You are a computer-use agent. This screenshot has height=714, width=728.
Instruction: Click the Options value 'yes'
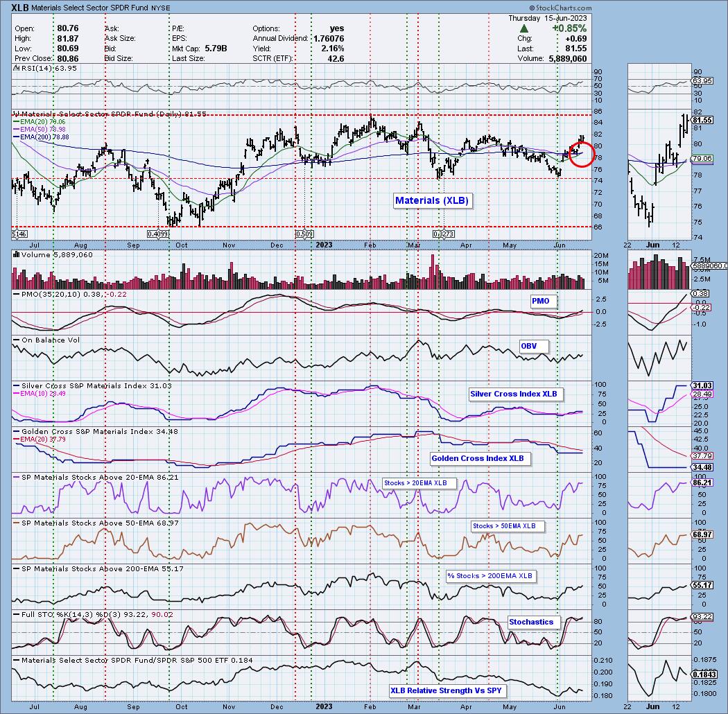pos(336,28)
